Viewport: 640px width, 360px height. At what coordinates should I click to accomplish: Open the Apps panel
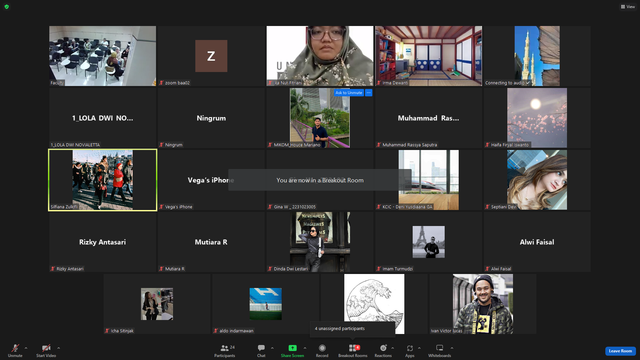pos(410,350)
